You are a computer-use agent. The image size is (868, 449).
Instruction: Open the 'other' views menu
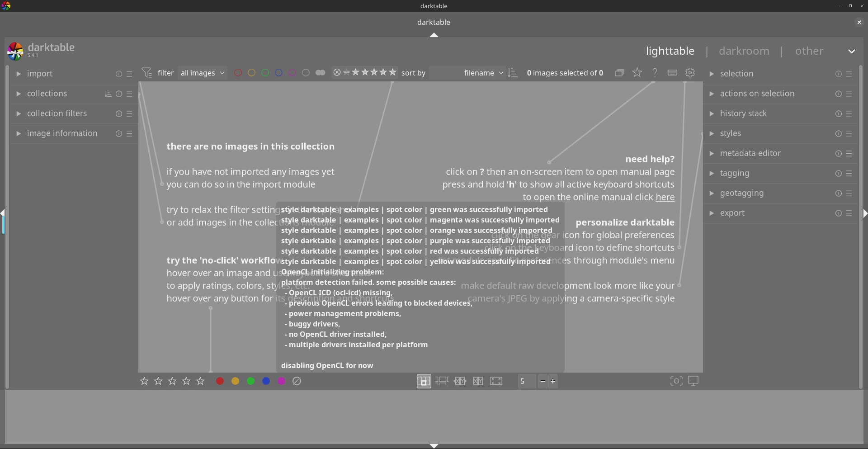pos(809,51)
